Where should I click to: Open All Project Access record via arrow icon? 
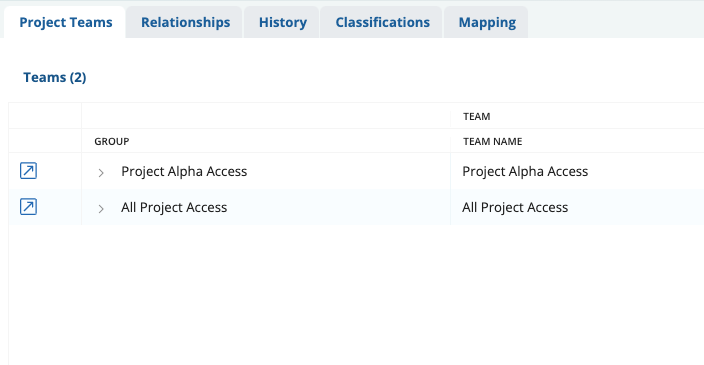[x=28, y=207]
